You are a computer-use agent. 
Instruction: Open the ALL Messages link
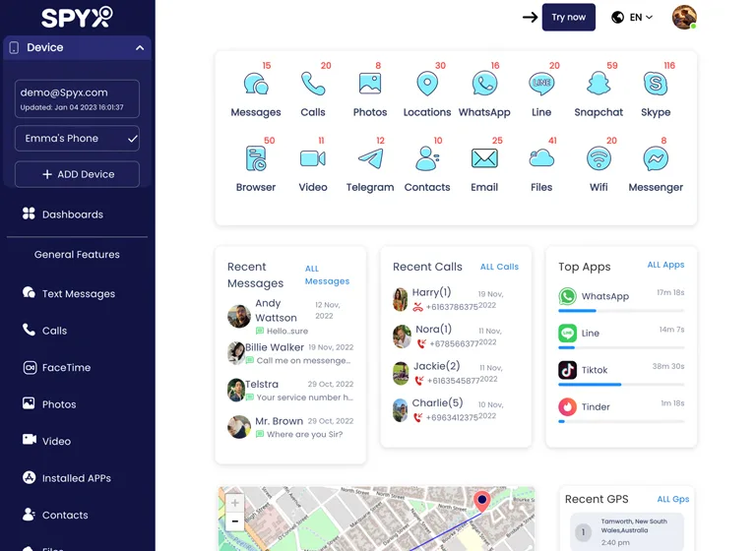[x=327, y=275]
